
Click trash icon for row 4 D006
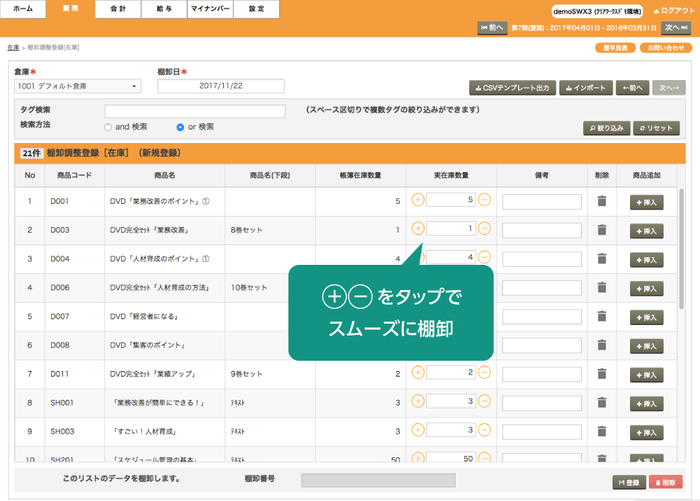click(601, 287)
